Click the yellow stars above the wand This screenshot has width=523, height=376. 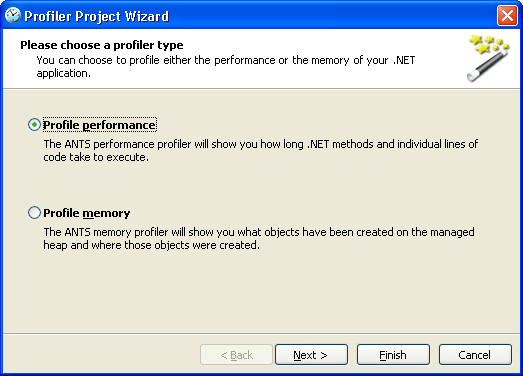[489, 44]
